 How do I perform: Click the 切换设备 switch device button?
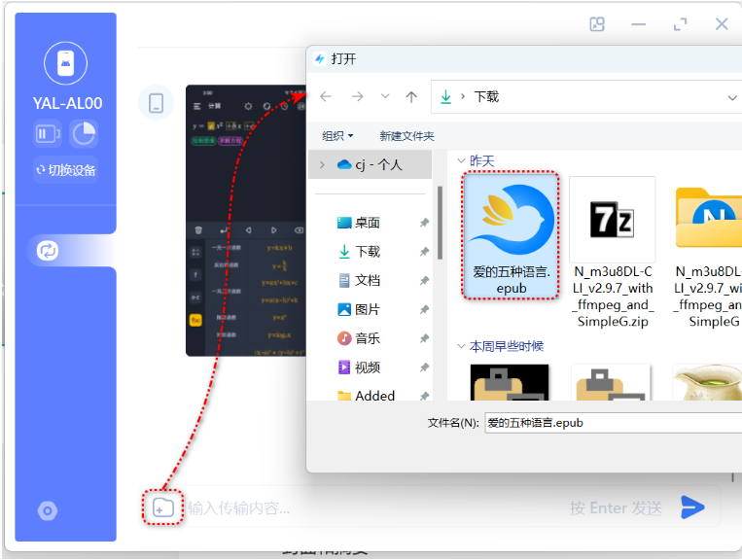tap(66, 170)
